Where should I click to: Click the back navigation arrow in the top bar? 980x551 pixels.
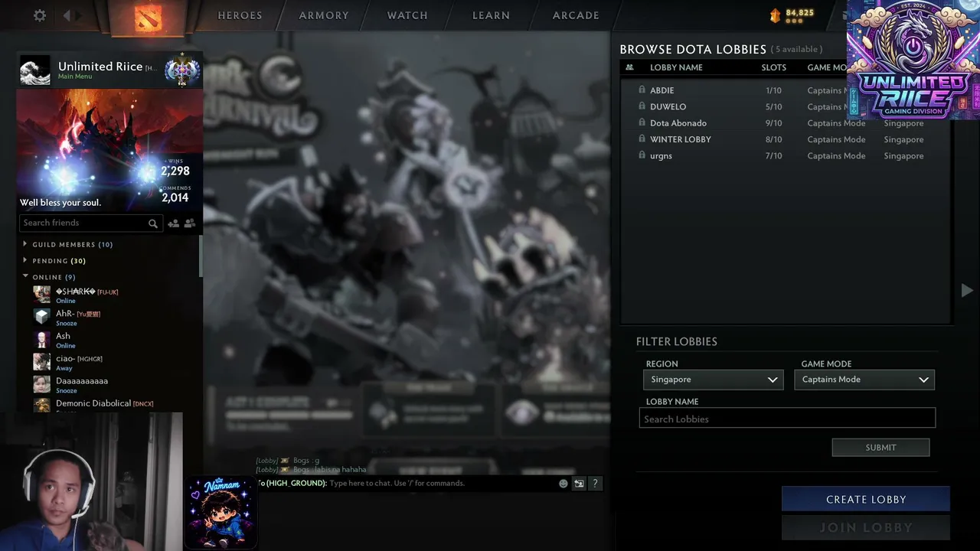click(x=67, y=15)
